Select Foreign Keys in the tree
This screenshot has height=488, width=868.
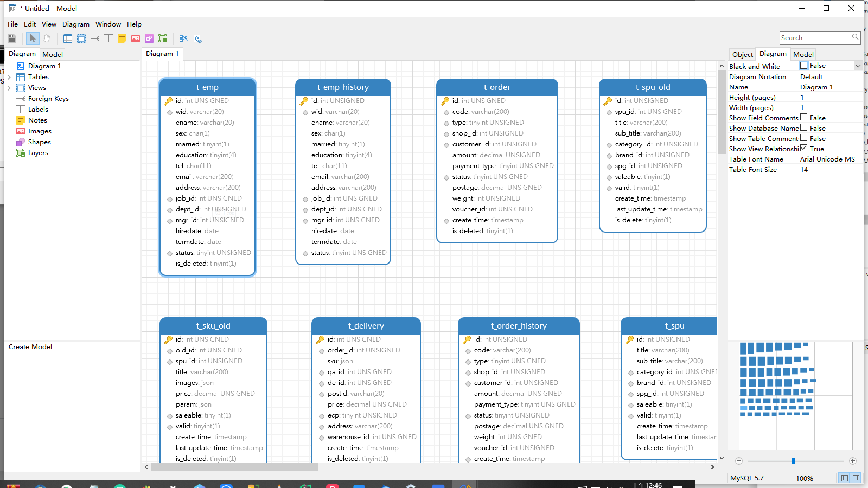(x=48, y=99)
